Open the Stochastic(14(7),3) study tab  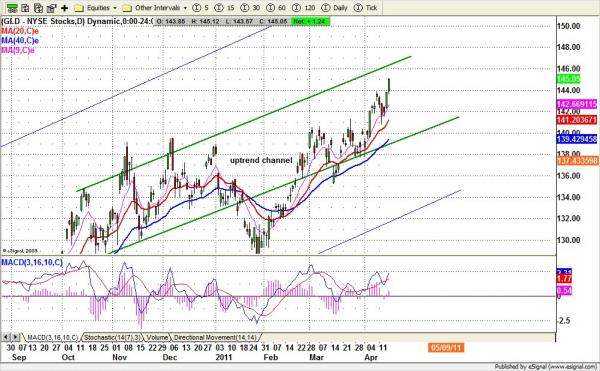112,337
